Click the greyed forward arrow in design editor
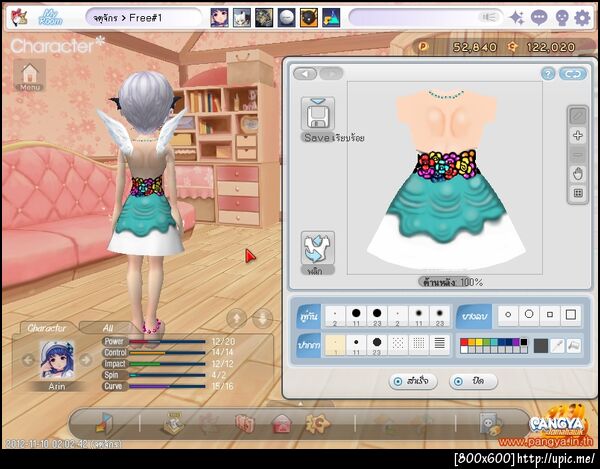 331,73
